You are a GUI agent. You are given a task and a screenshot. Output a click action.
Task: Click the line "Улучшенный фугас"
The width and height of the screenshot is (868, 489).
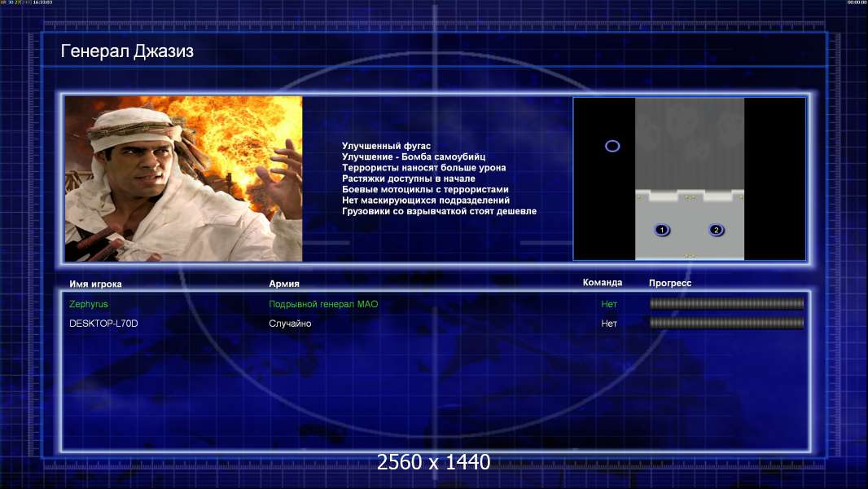coord(386,146)
